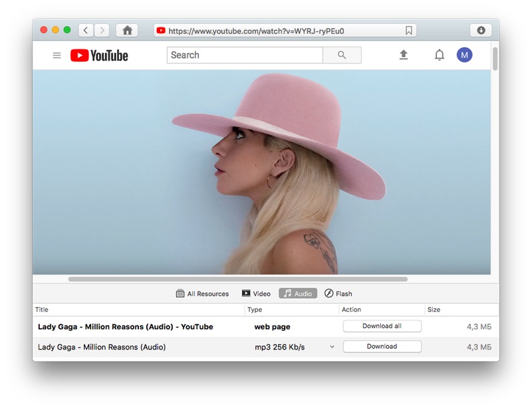
Task: Select the 'Lady Gaga - Million Reasons (Audio) - YouTube' row
Action: coord(265,327)
